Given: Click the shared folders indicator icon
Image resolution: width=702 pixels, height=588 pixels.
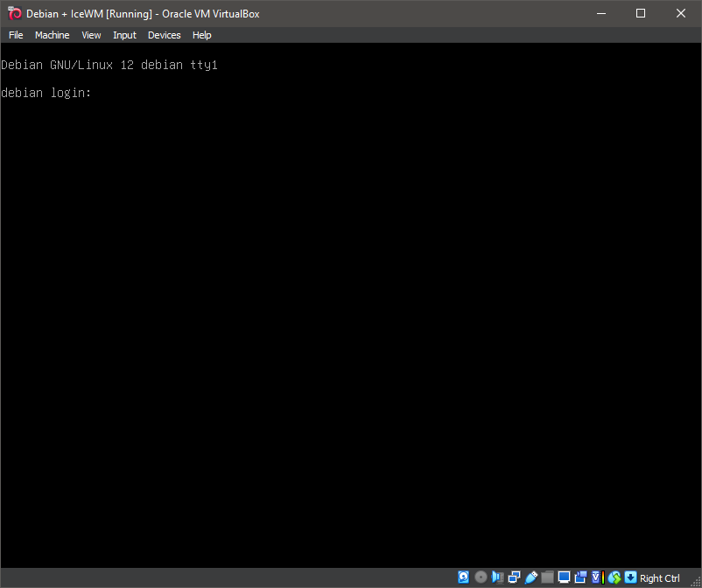Looking at the screenshot, I should pos(547,577).
